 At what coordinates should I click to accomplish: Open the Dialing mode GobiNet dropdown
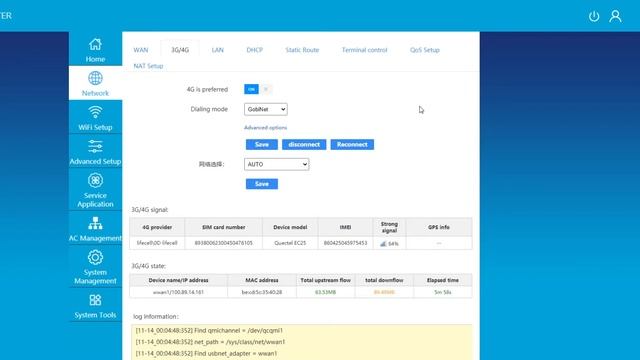(x=266, y=109)
